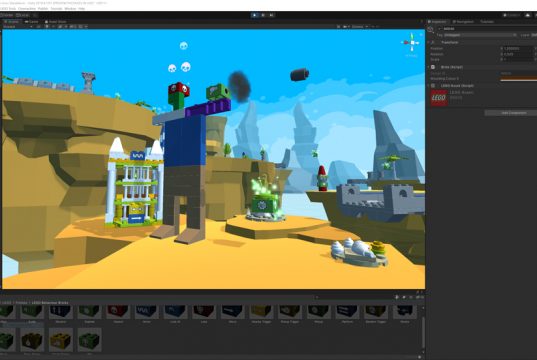Toggle the GameObject active checkbox
The width and height of the screenshot is (537, 360).
440,29
